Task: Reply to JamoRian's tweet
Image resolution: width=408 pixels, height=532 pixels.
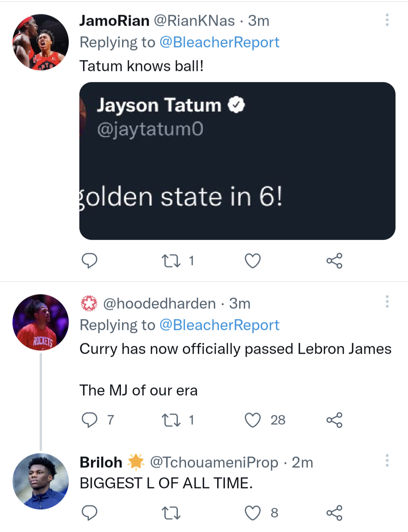Action: click(90, 260)
